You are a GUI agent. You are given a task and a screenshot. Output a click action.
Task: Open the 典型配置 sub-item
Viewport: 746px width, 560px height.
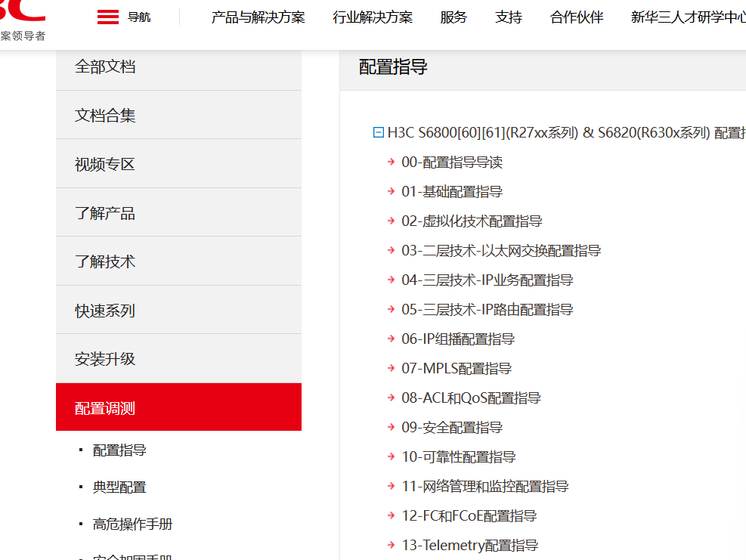click(x=119, y=487)
